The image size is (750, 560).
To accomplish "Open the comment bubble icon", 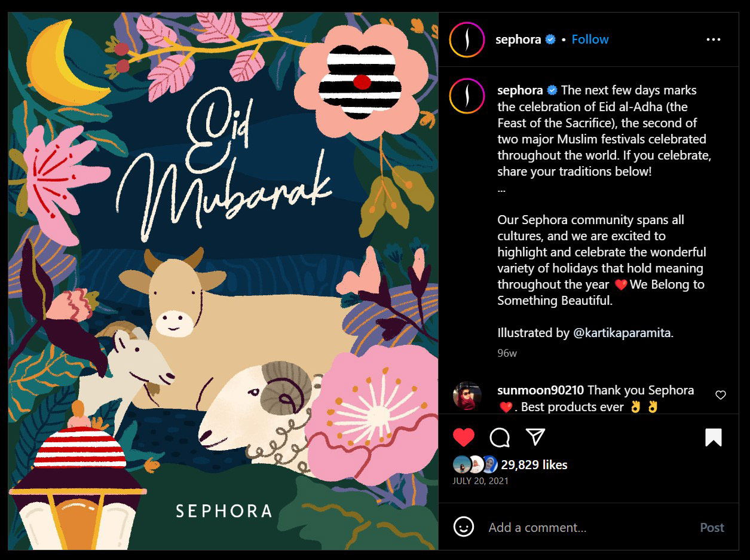I will click(500, 437).
